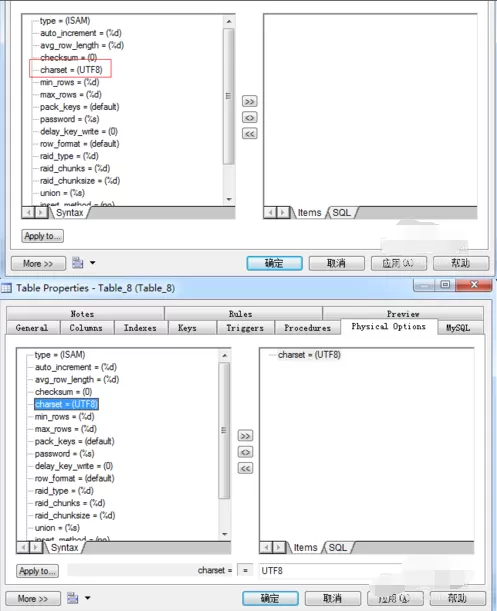This screenshot has height=611, width=497.
Task: Click Table_8 syntax list vertical scrollbar thumb
Action: [224, 430]
